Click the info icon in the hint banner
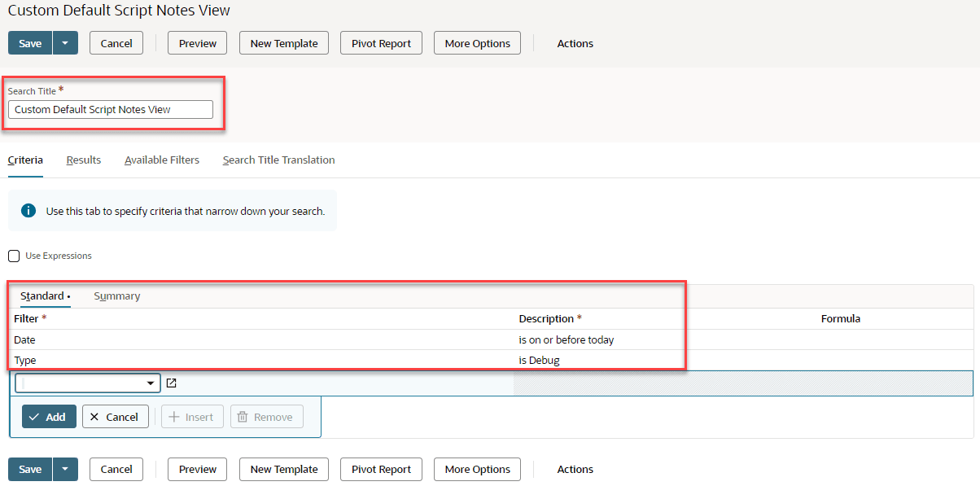 point(28,211)
